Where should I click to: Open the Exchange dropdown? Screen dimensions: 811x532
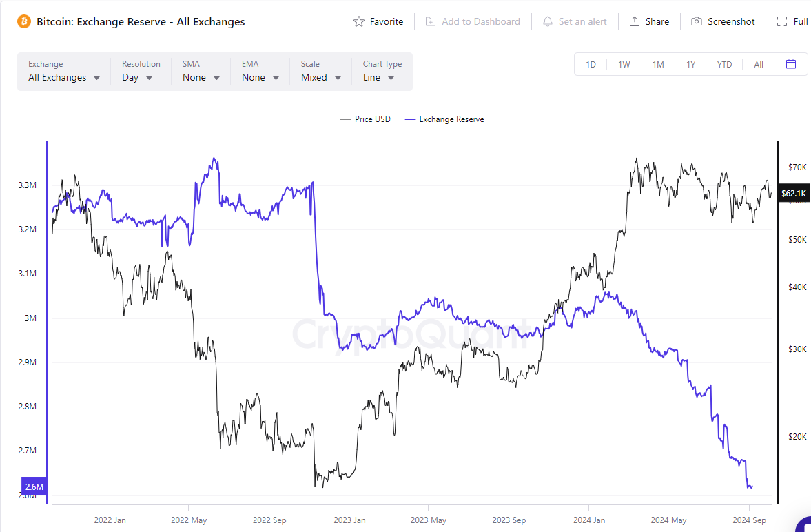[x=64, y=78]
